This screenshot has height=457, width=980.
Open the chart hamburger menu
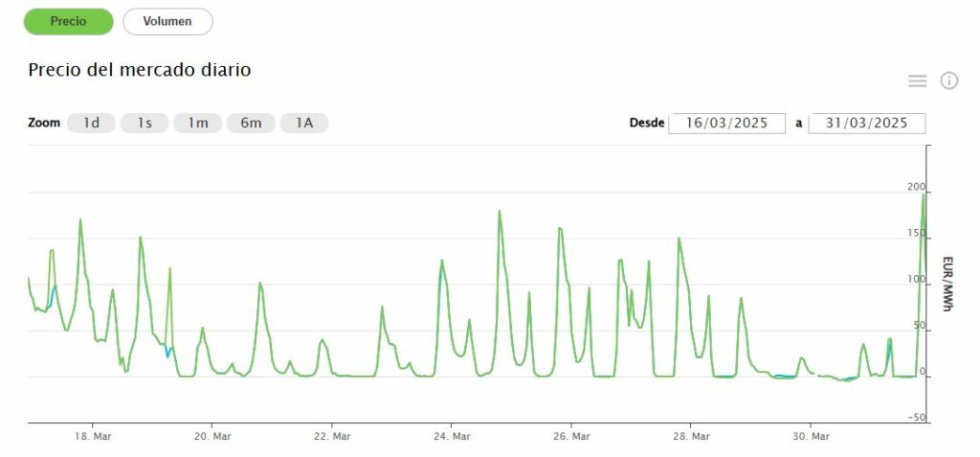(917, 80)
